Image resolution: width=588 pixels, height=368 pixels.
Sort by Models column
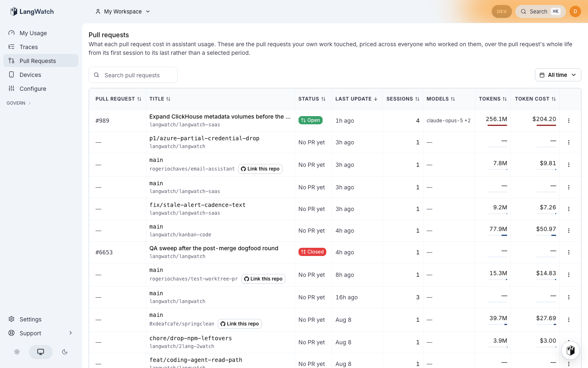coord(441,99)
